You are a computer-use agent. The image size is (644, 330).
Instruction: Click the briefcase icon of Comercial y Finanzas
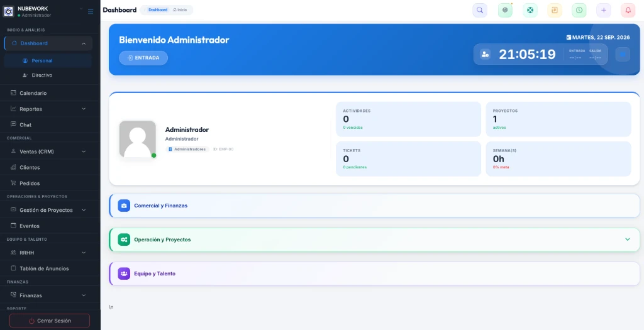pos(124,206)
